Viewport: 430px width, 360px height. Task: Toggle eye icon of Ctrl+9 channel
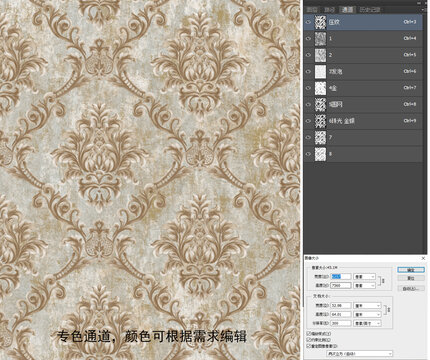coord(308,121)
